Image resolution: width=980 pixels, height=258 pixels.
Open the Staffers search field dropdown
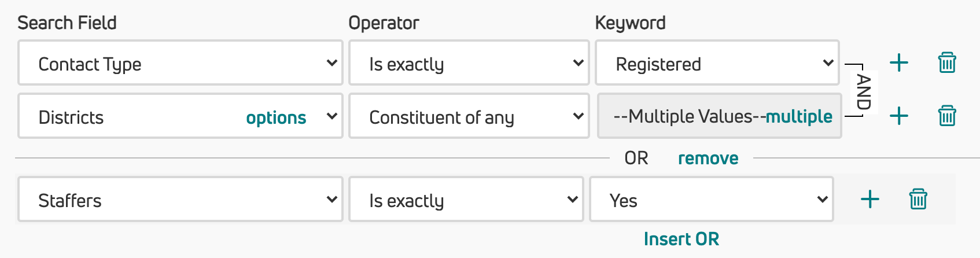[180, 199]
